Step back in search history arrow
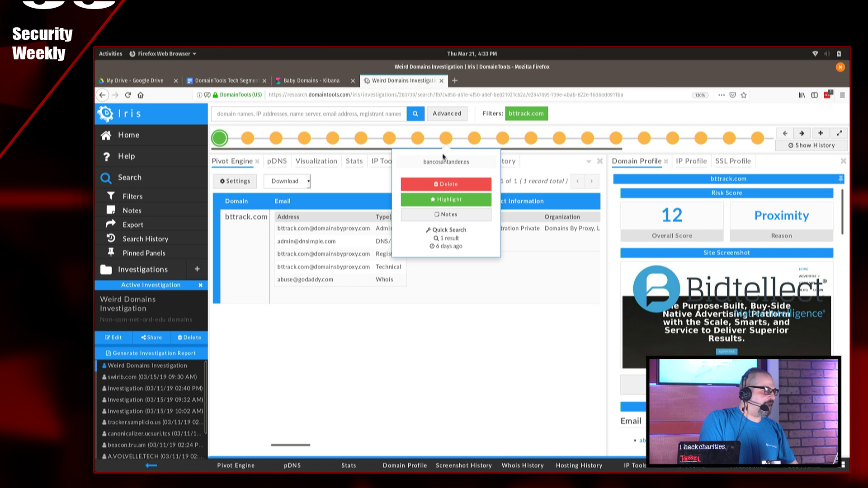868x488 pixels. [x=785, y=133]
